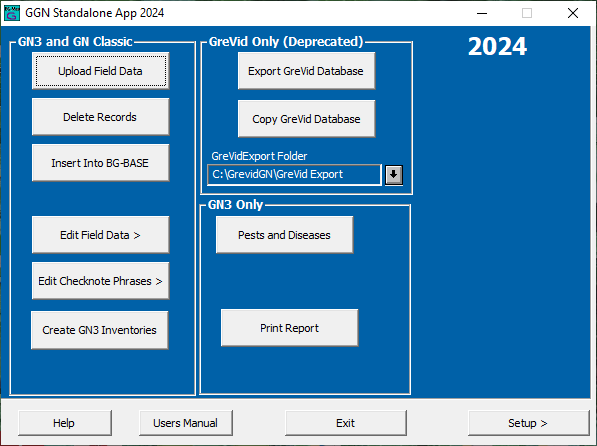Viewport: 597px width, 446px height.
Task: Select the Delete Records button
Action: pos(101,117)
